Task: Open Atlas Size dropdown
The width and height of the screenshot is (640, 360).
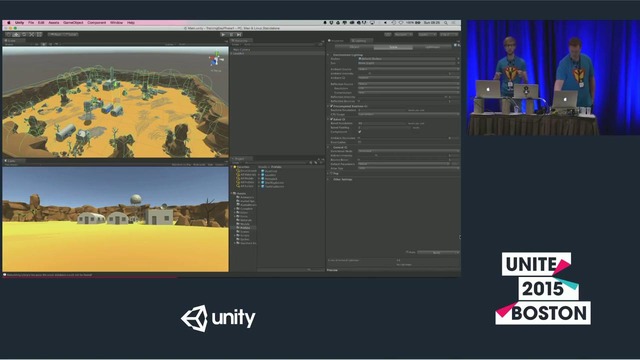Action: pos(409,168)
